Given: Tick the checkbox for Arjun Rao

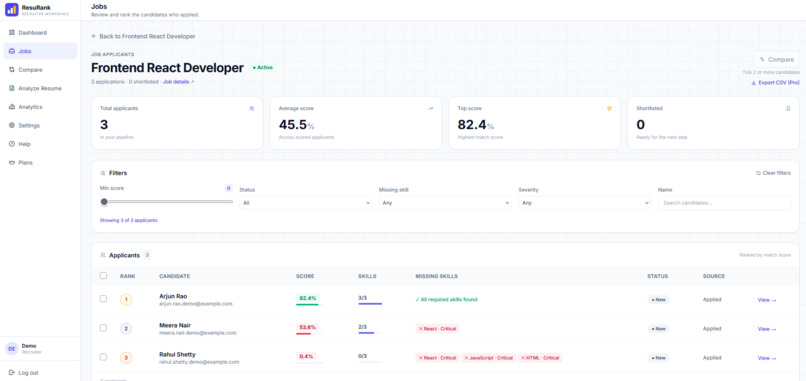Looking at the screenshot, I should point(103,299).
